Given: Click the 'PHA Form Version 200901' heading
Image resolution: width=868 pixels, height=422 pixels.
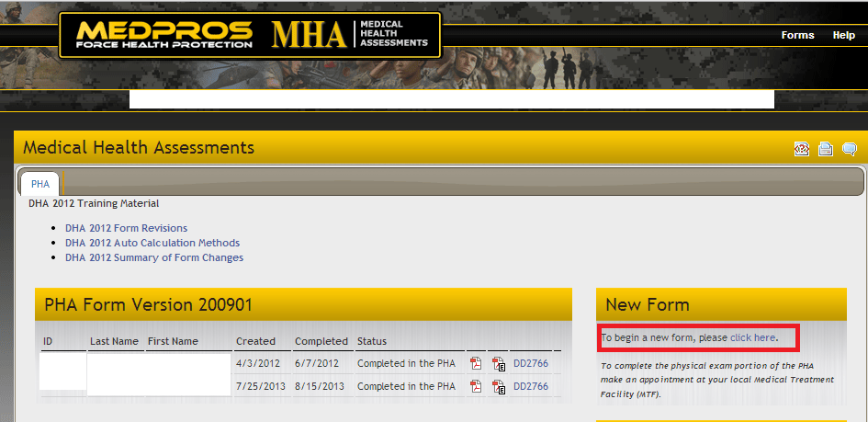Looking at the screenshot, I should [x=148, y=304].
